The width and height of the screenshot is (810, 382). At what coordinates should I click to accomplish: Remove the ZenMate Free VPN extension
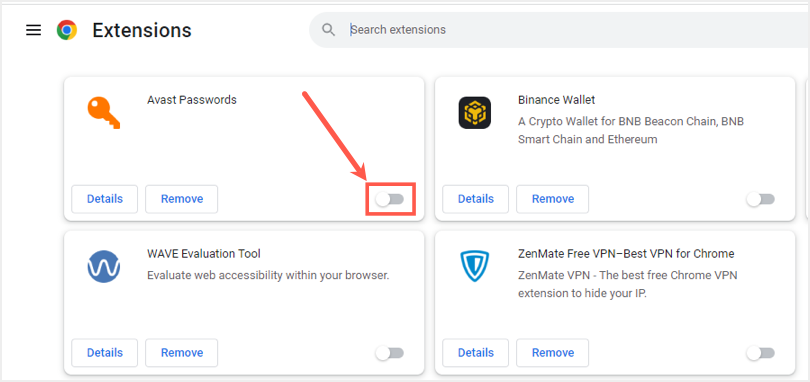click(553, 353)
